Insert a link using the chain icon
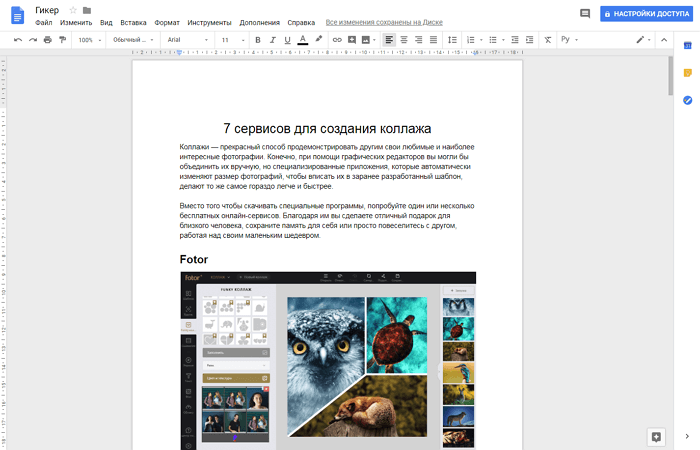 pyautogui.click(x=337, y=40)
